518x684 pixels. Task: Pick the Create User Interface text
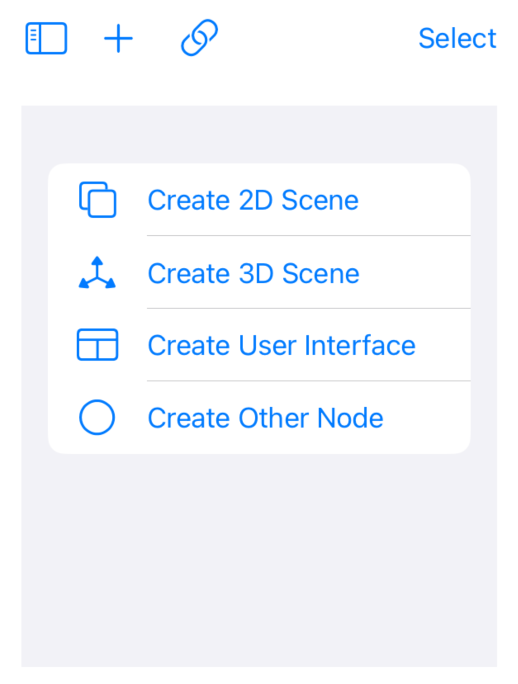tap(281, 345)
